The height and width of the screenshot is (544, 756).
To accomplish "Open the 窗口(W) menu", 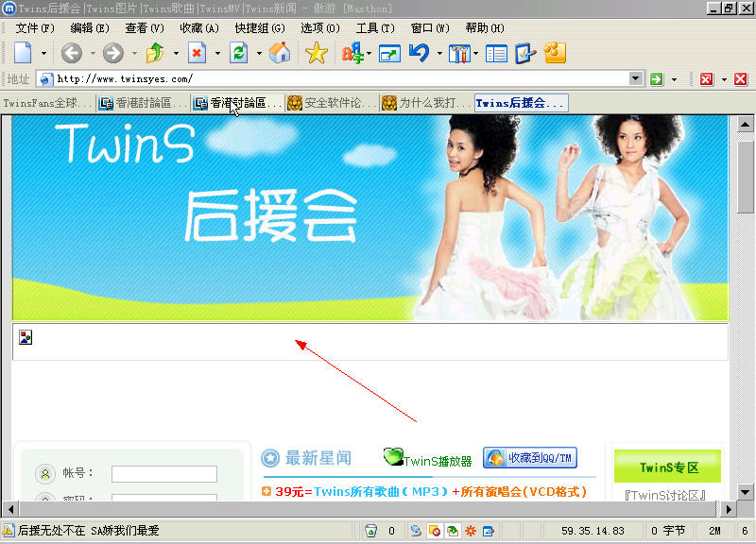I will click(x=430, y=28).
